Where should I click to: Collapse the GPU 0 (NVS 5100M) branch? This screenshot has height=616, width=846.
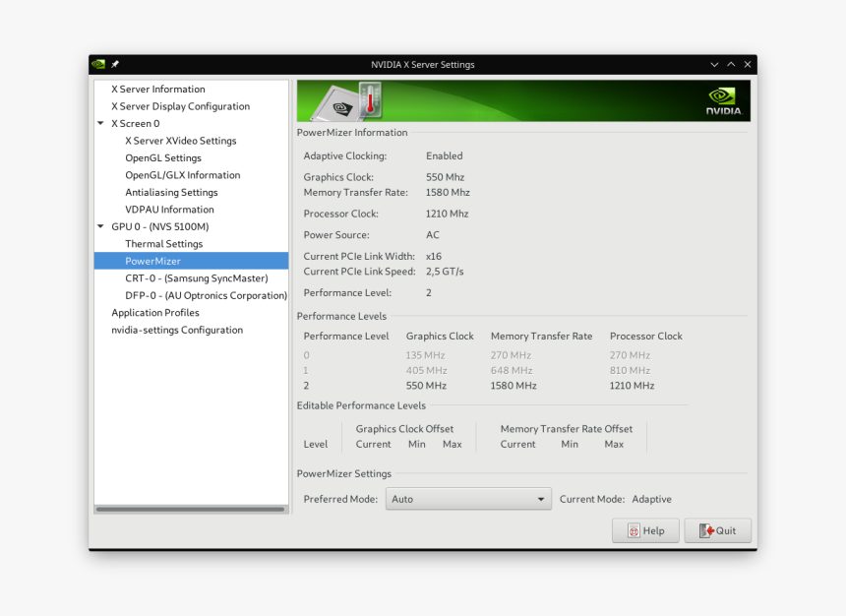pyautogui.click(x=99, y=226)
